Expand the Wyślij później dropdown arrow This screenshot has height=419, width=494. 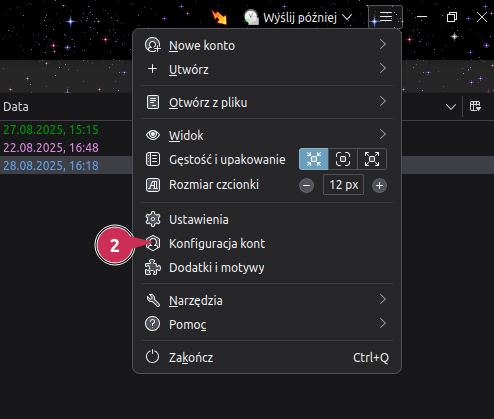347,17
